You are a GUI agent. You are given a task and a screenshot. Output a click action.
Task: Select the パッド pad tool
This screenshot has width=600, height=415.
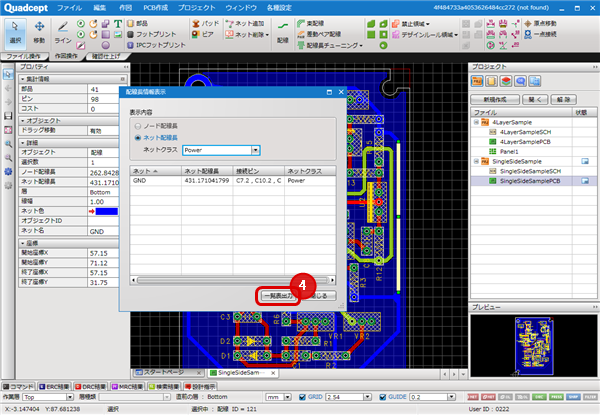[206, 24]
